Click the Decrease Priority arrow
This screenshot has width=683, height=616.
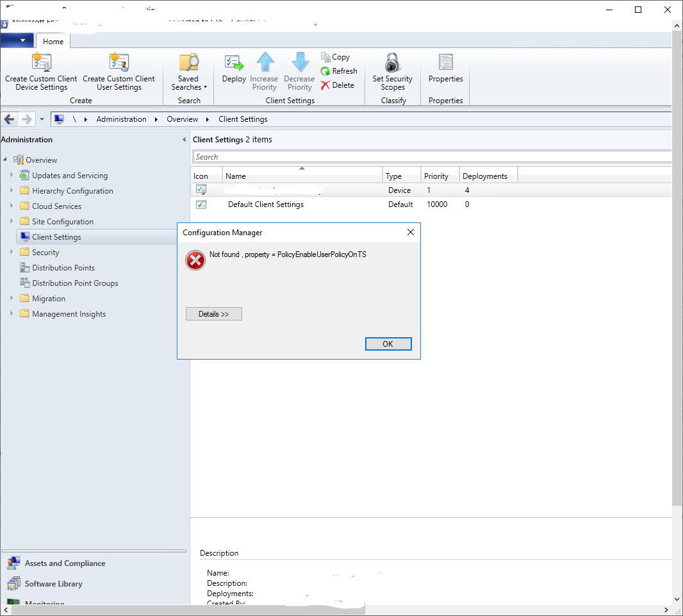coord(300,62)
